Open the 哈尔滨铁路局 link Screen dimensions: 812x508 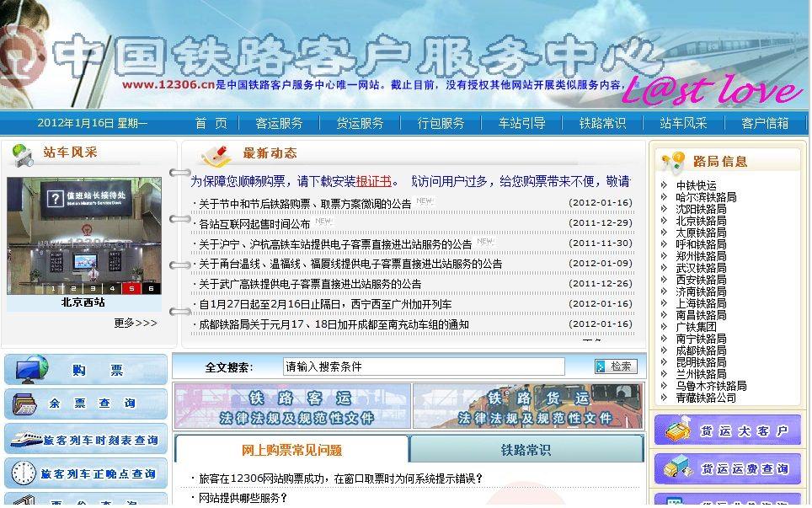click(x=706, y=197)
